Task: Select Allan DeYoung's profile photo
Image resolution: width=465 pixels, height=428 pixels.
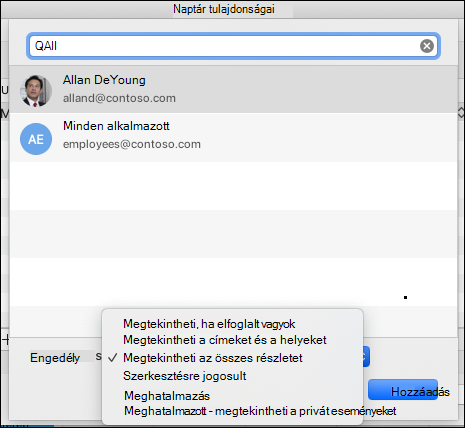Action: (x=36, y=90)
